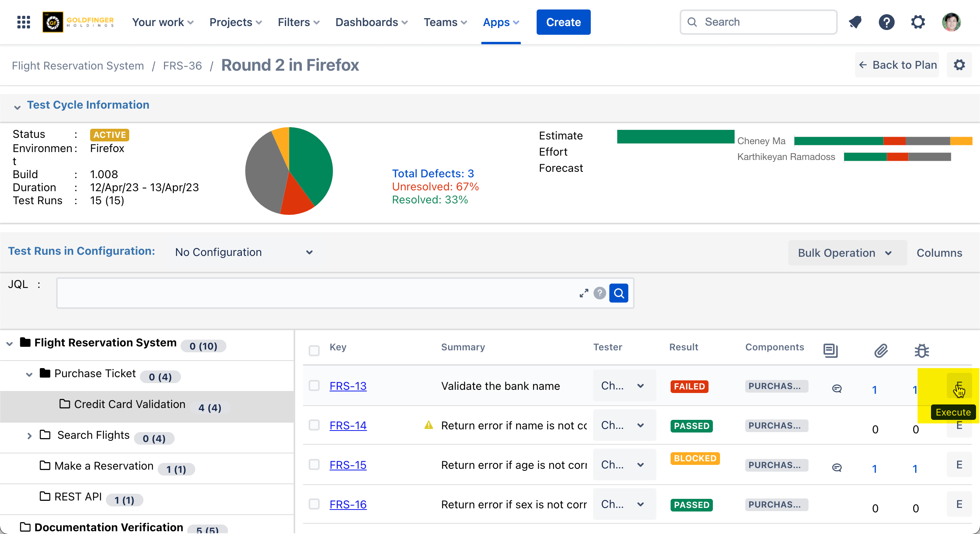
Task: Click the comment icon on FRS-15 row
Action: pos(837,468)
